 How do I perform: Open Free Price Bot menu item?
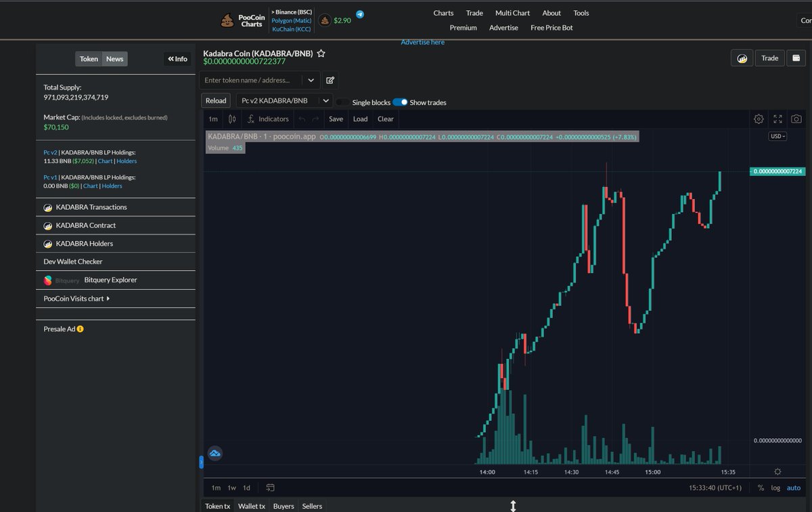[551, 28]
